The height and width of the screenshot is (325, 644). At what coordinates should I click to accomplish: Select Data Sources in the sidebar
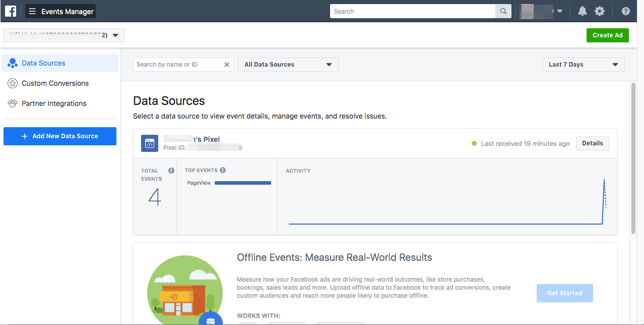pos(60,63)
